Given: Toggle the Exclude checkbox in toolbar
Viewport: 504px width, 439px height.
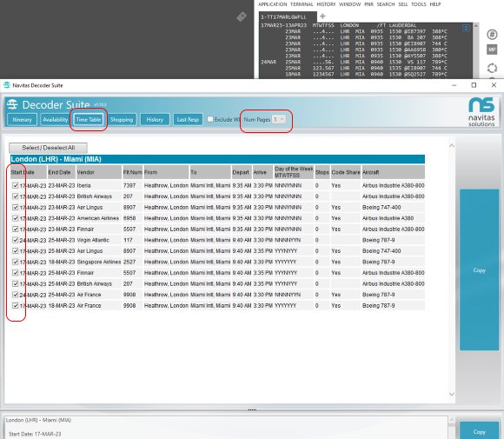Looking at the screenshot, I should pos(210,119).
